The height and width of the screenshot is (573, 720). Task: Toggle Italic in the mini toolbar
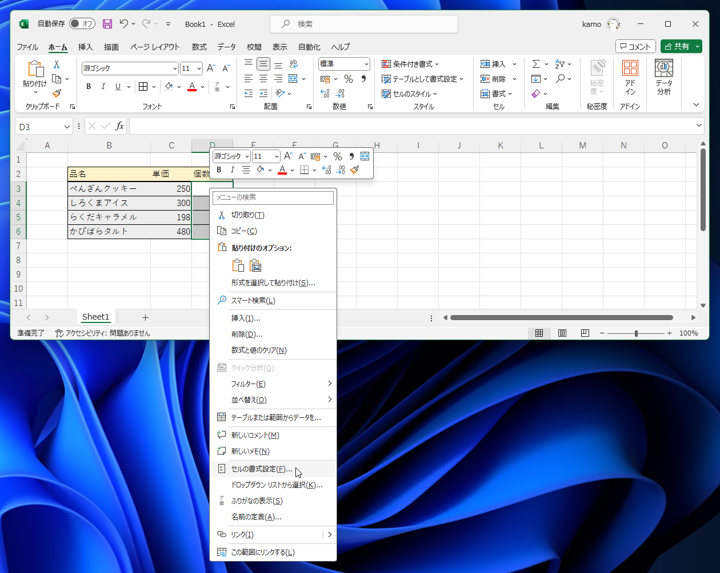coord(232,170)
